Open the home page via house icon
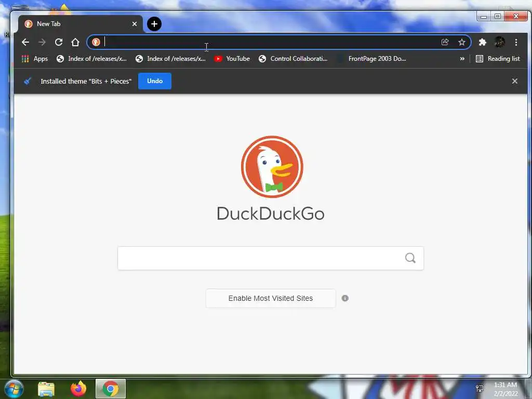The height and width of the screenshot is (399, 532). [x=75, y=42]
